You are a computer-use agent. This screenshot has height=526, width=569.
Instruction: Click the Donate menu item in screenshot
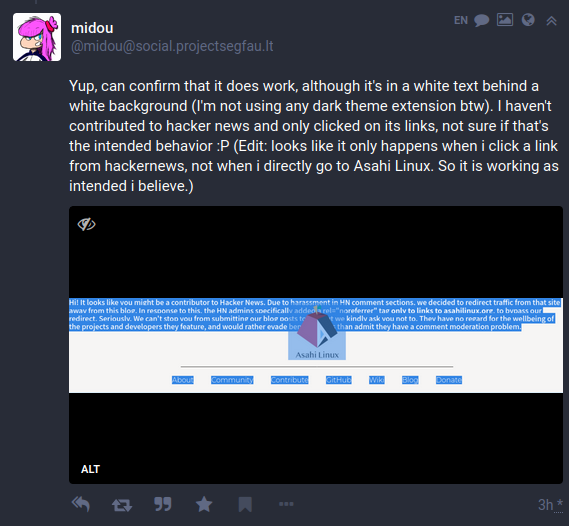point(449,380)
